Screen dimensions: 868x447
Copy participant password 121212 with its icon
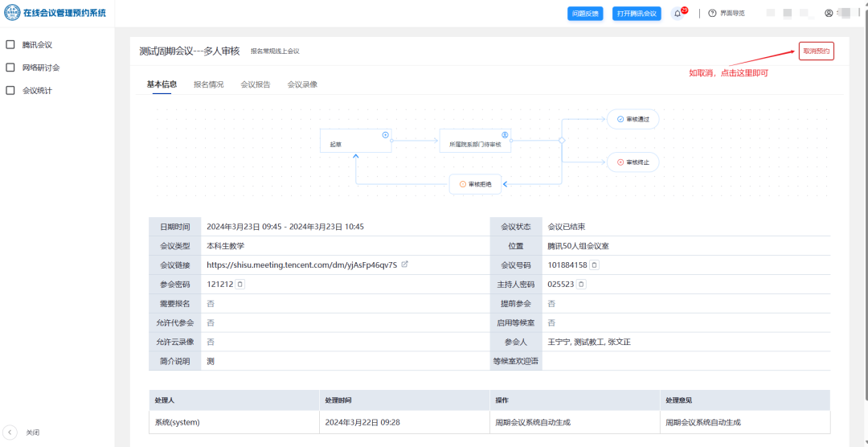240,284
